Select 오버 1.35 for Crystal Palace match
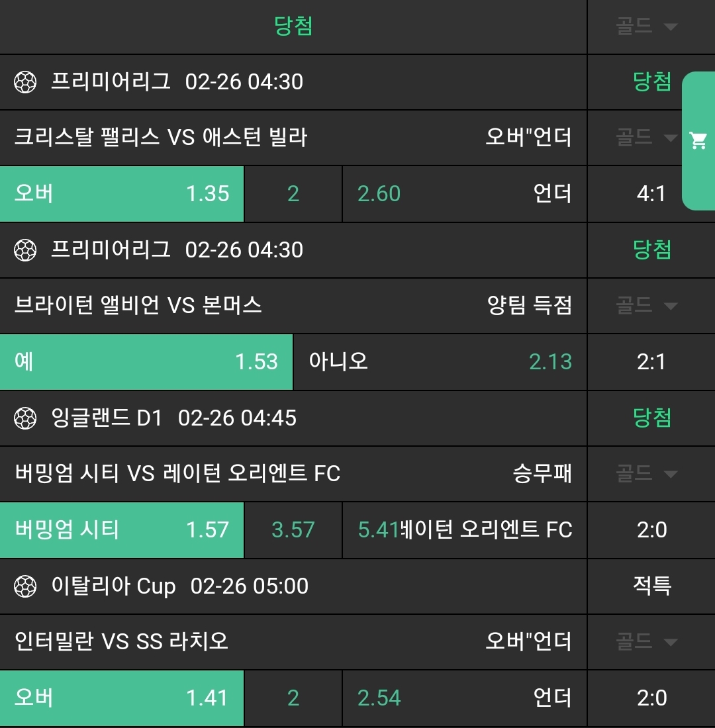 coord(122,194)
